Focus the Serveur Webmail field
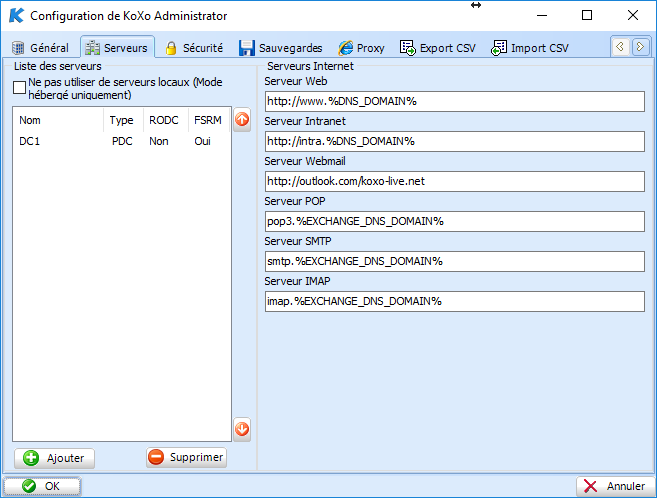 pos(455,181)
